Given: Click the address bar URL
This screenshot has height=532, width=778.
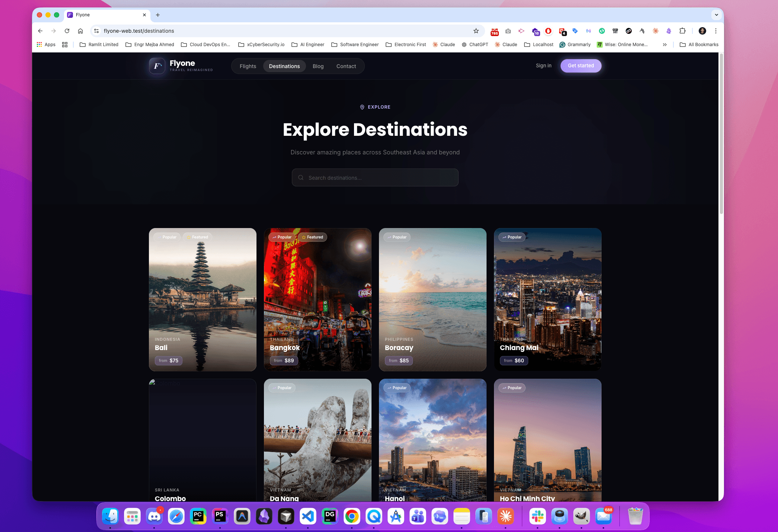Looking at the screenshot, I should tap(139, 31).
